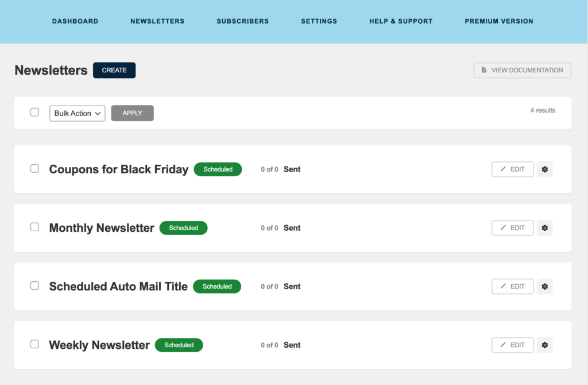Click the Scheduled badge on Scheduled Auto Mail Title

[217, 286]
